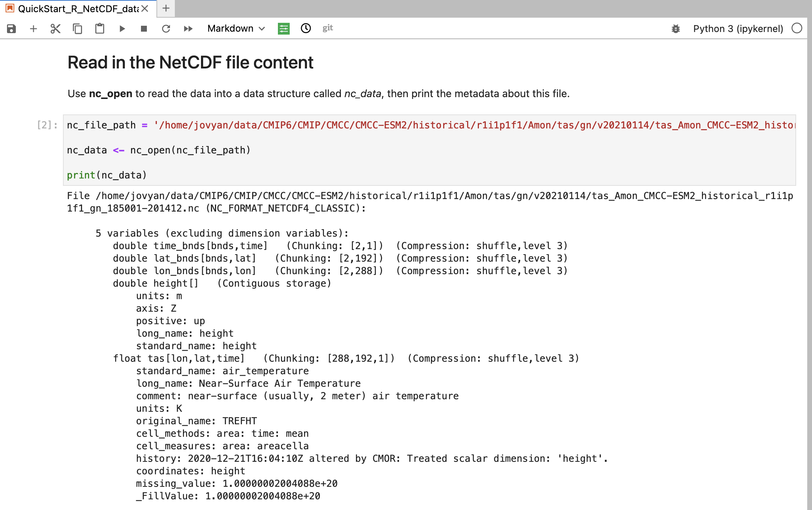Open a new launcher tab with plus button

click(166, 8)
